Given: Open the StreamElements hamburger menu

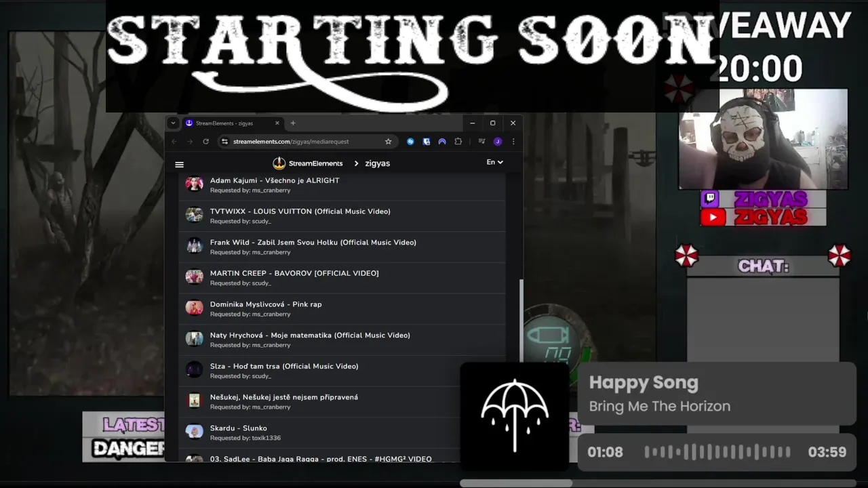Looking at the screenshot, I should coord(179,164).
